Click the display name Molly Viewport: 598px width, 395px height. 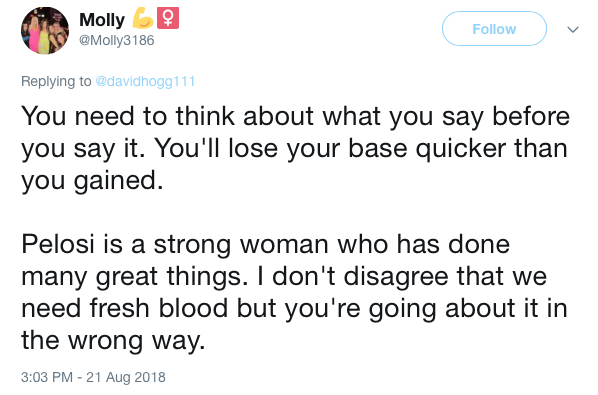[x=102, y=20]
